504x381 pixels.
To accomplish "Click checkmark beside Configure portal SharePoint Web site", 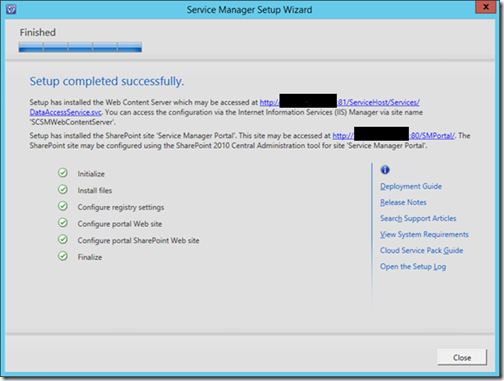I will point(63,239).
